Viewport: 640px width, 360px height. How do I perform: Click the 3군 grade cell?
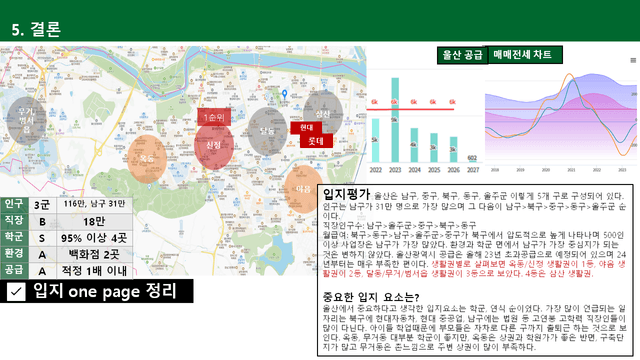[42, 204]
